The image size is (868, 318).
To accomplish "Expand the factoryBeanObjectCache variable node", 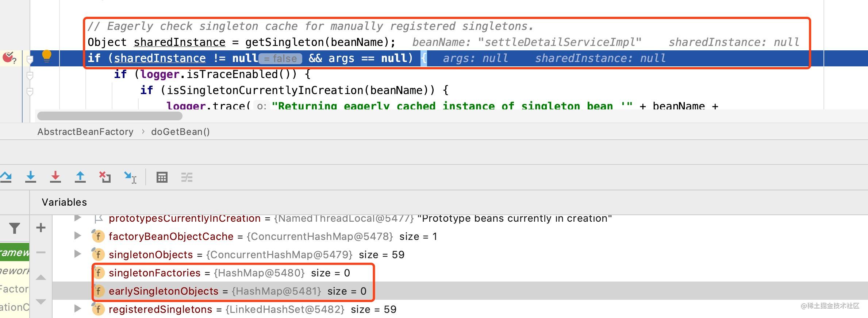I will 77,236.
